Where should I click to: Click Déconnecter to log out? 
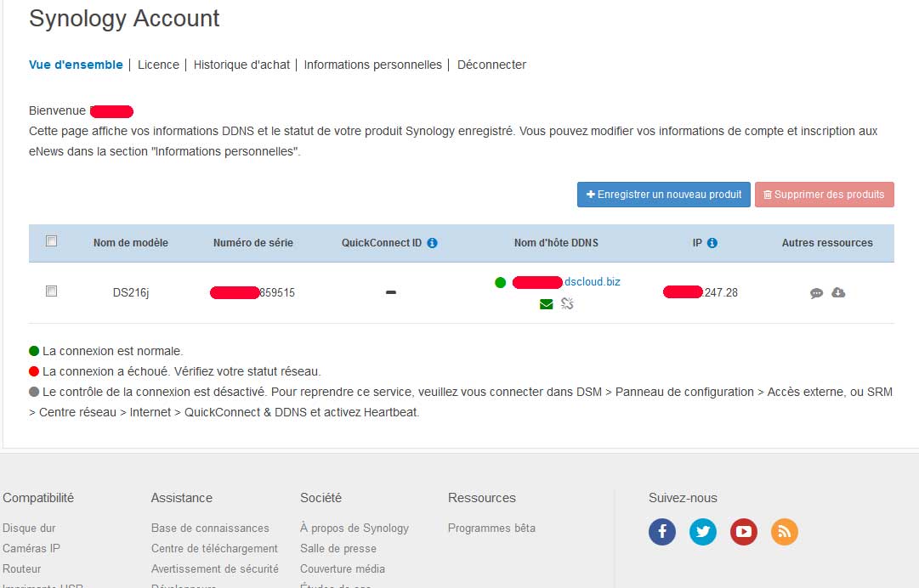pos(491,65)
